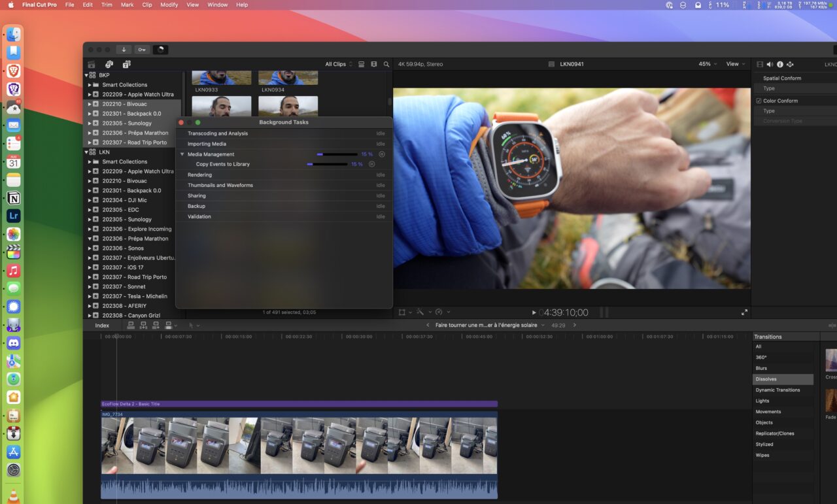The width and height of the screenshot is (837, 504).
Task: Select the Blurs transitions category
Action: pyautogui.click(x=783, y=368)
